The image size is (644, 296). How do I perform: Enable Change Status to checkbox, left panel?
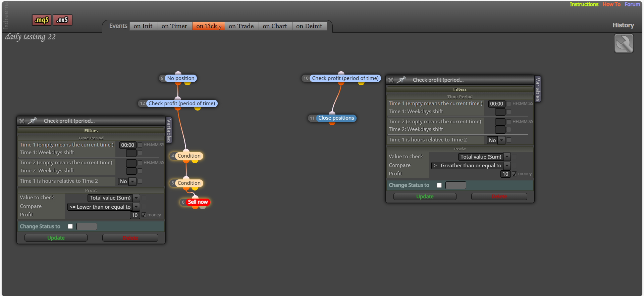click(70, 226)
